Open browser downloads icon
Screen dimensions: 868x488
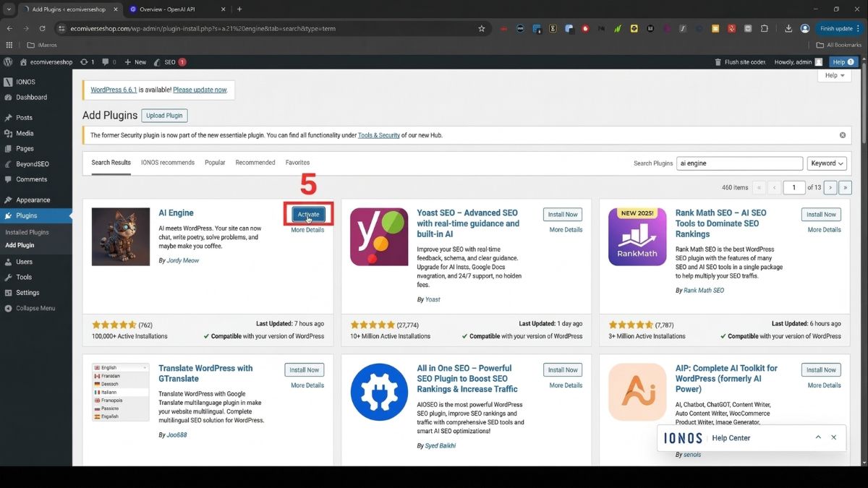(788, 29)
